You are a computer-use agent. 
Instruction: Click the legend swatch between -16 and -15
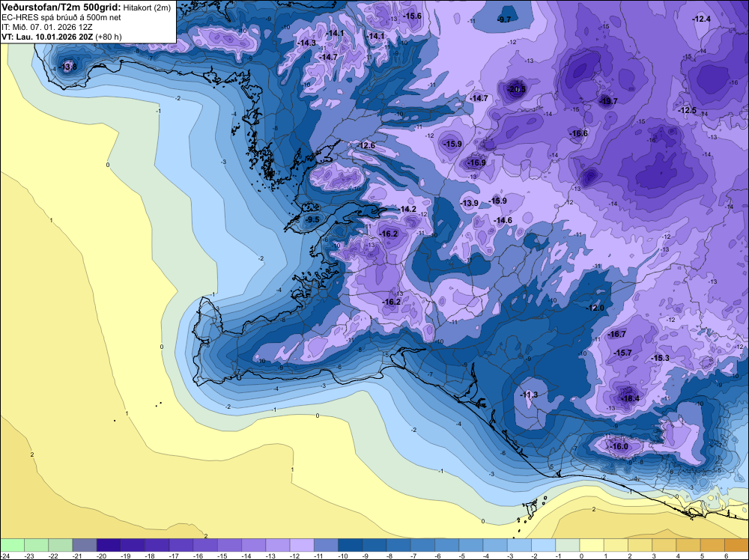click(205, 545)
